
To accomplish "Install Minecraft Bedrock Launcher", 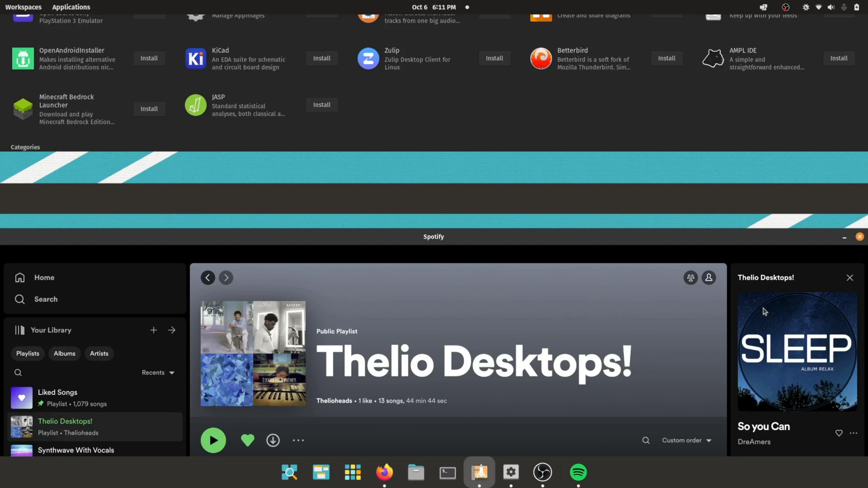I will point(149,109).
